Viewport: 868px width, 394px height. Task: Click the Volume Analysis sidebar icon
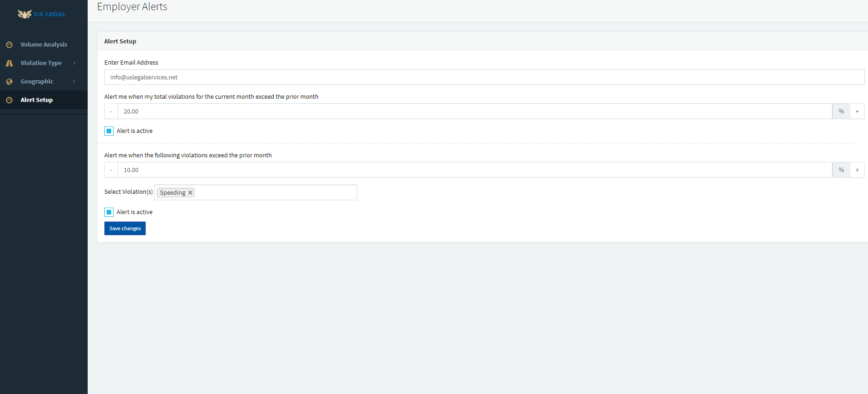tap(9, 45)
